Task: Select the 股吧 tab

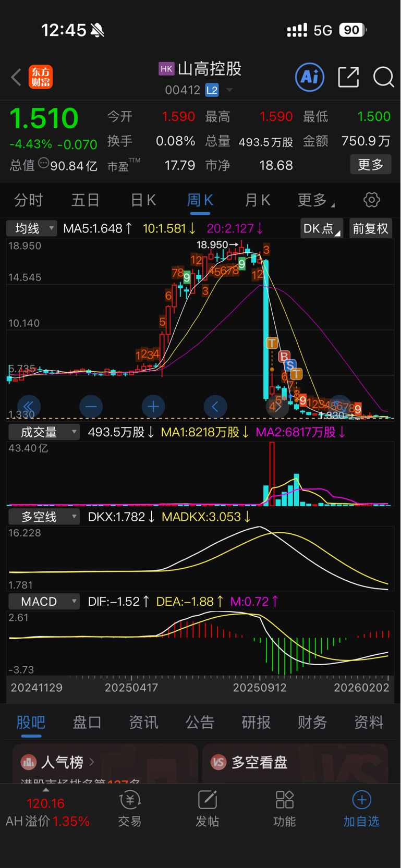Action: (x=31, y=722)
